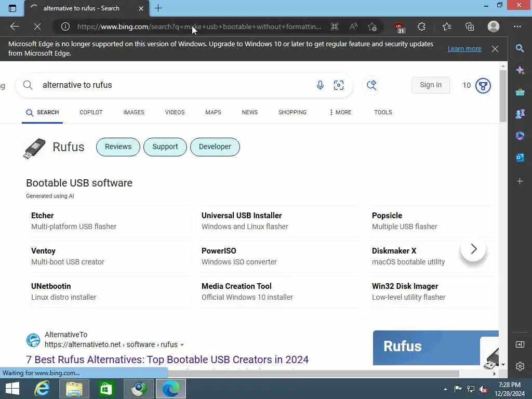532x399 pixels.
Task: Open the Tools search filter
Action: (383, 112)
